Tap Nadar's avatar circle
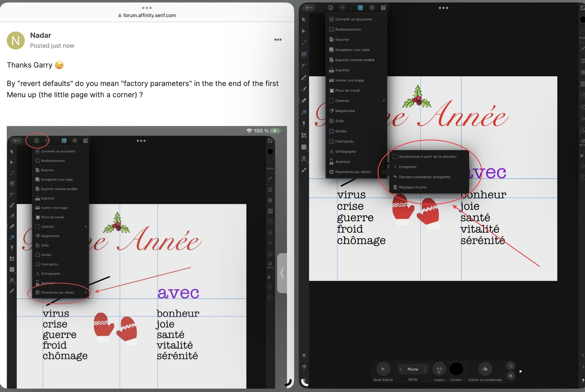Screen dimensions: 585x392 [x=16, y=41]
